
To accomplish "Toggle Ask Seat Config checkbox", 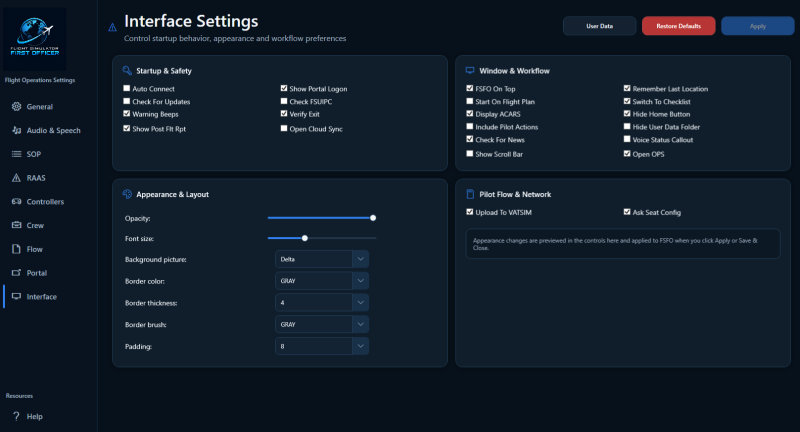I will [x=627, y=212].
